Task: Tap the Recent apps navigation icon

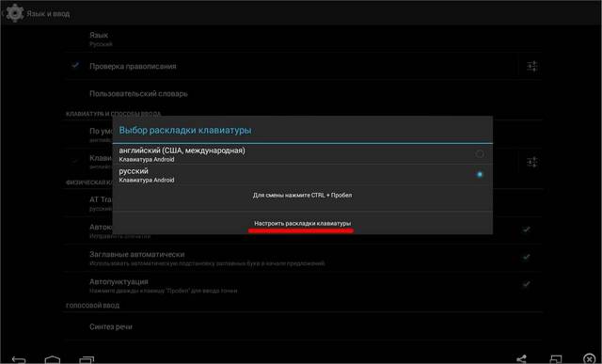Action: (x=87, y=360)
